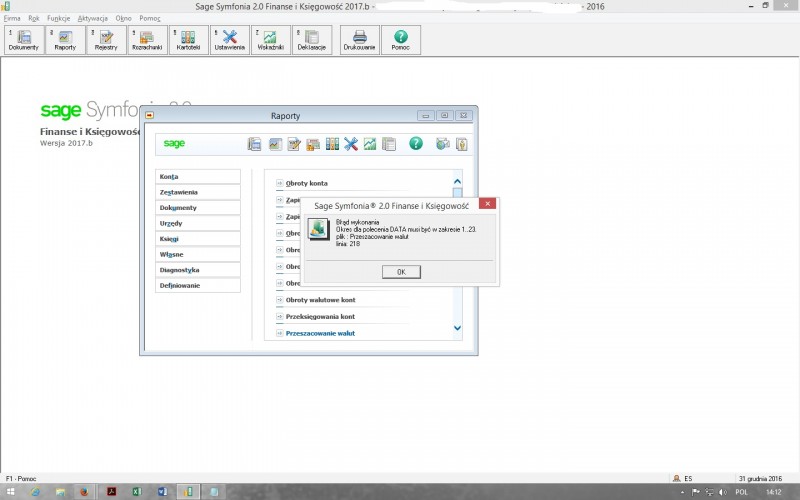
Task: Open Kartoteki from the main toolbar
Action: pos(188,40)
